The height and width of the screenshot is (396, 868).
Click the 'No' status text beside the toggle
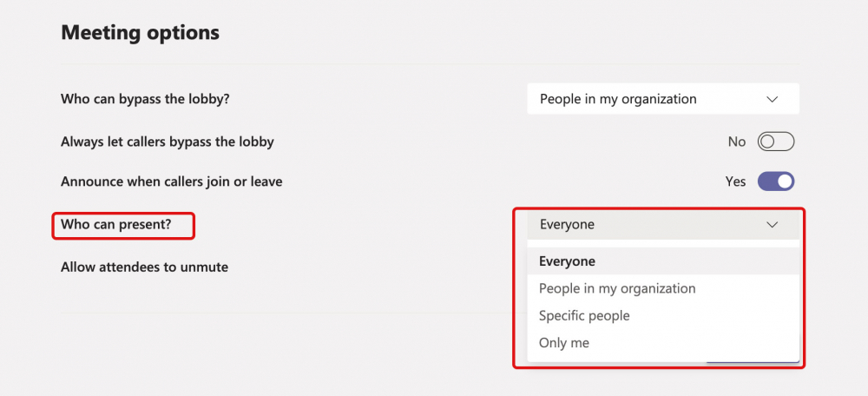[x=737, y=142]
